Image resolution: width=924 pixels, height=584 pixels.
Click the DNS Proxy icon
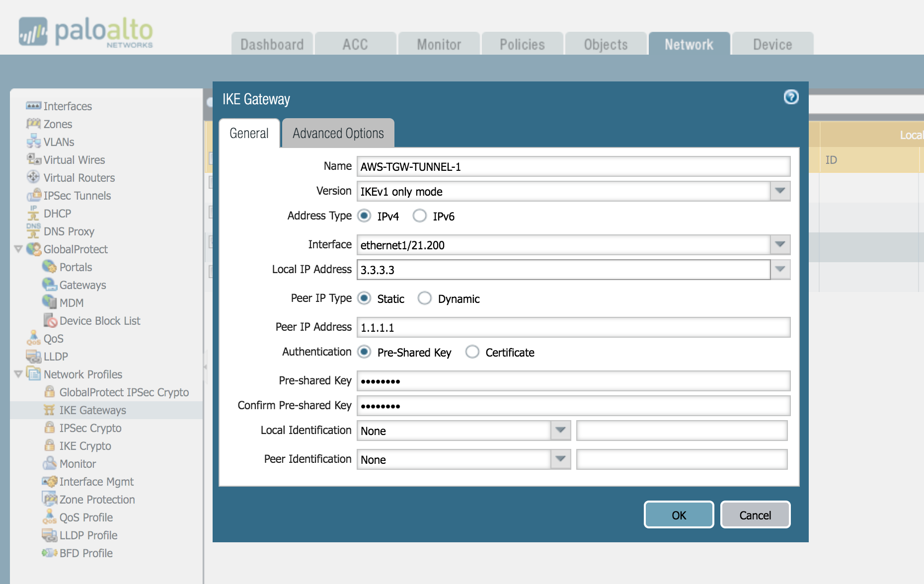pos(33,231)
